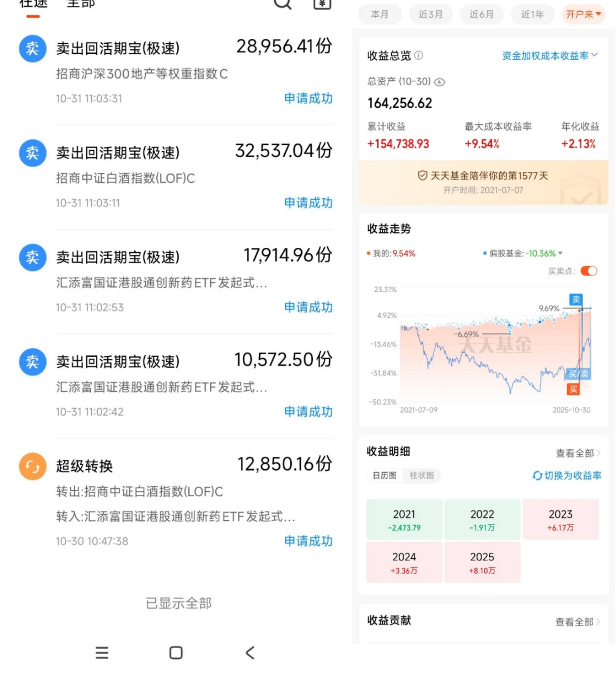Open the 2025 yearly return cell
The width and height of the screenshot is (616, 680).
pyautogui.click(x=482, y=562)
